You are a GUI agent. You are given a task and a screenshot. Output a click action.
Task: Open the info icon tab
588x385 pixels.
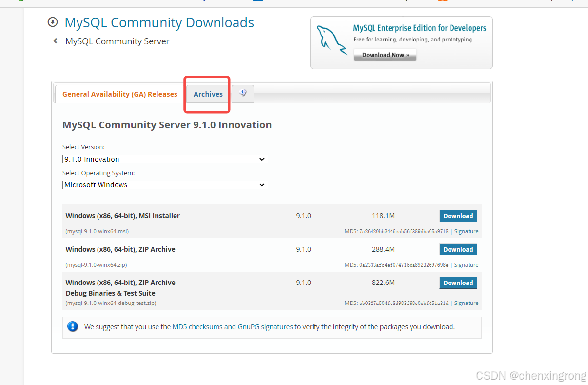coord(243,93)
